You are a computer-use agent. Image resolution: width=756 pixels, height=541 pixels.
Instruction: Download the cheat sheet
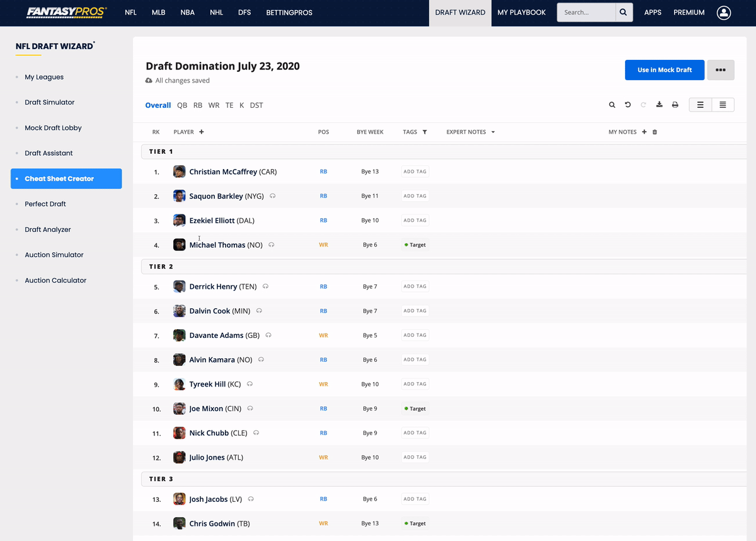pos(659,105)
